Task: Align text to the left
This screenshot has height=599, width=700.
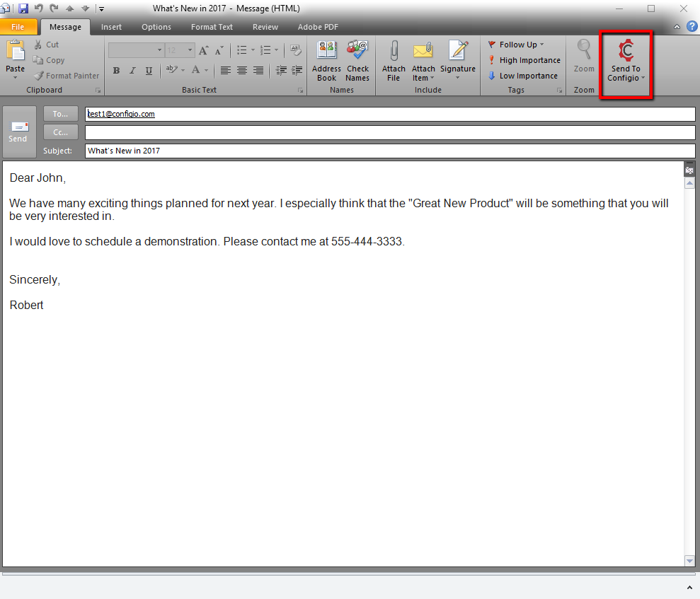Action: pos(226,71)
